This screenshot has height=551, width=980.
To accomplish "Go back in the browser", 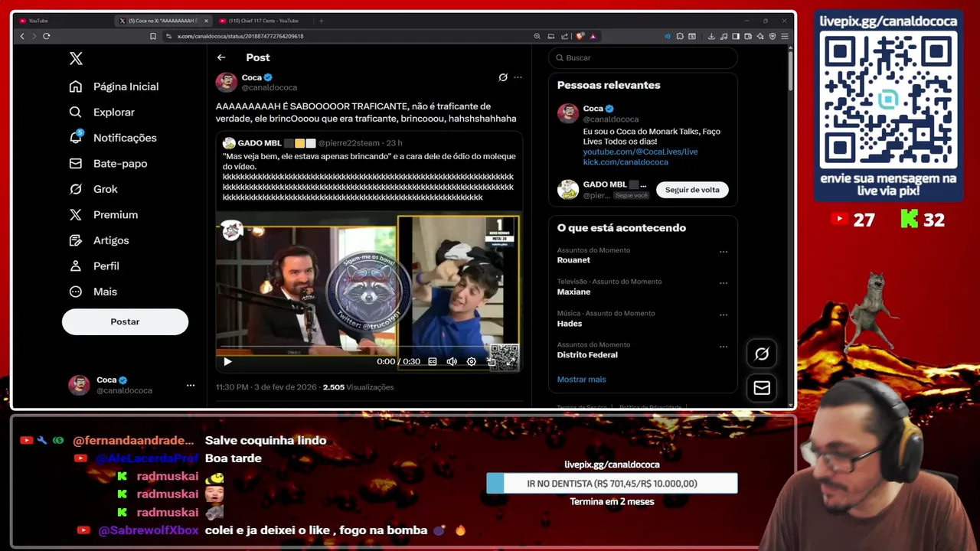I will 22,36.
